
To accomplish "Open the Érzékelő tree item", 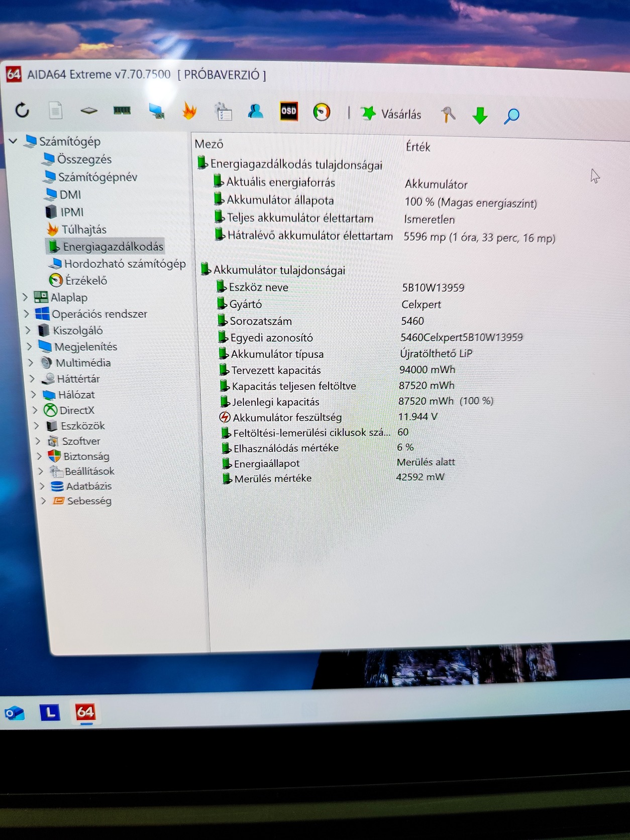I will click(x=78, y=280).
